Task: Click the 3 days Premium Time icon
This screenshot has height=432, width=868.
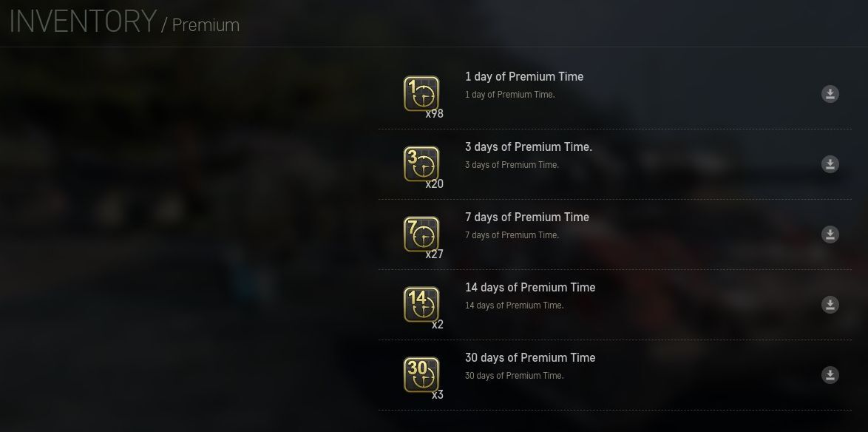Action: tap(421, 163)
